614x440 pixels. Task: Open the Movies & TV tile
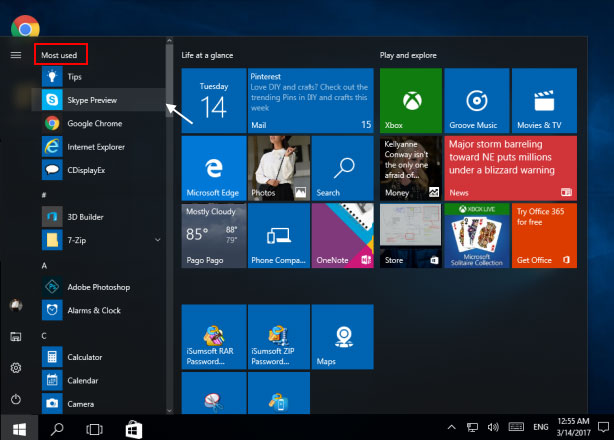544,101
